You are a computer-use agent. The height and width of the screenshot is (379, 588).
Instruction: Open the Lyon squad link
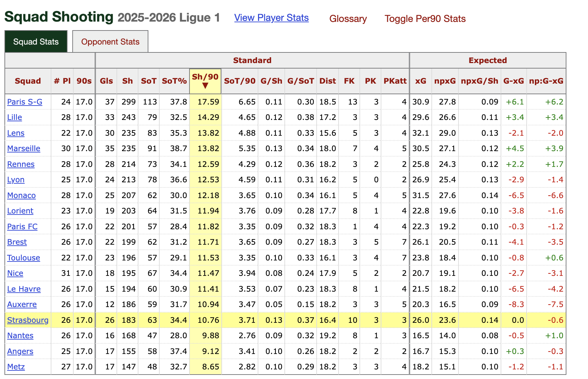pos(16,180)
